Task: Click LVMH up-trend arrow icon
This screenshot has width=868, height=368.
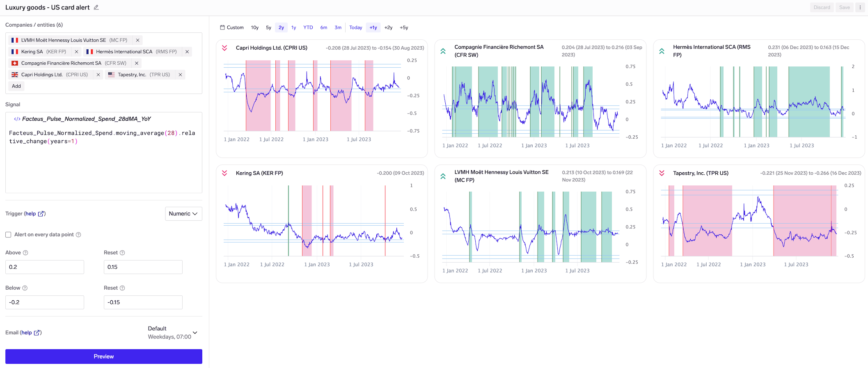Action: coord(443,176)
